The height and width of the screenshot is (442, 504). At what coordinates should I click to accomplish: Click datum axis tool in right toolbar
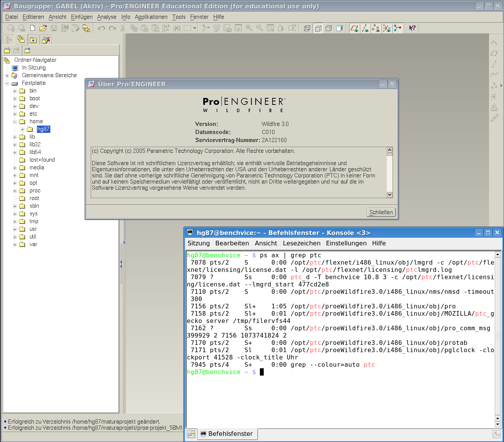pos(494,64)
